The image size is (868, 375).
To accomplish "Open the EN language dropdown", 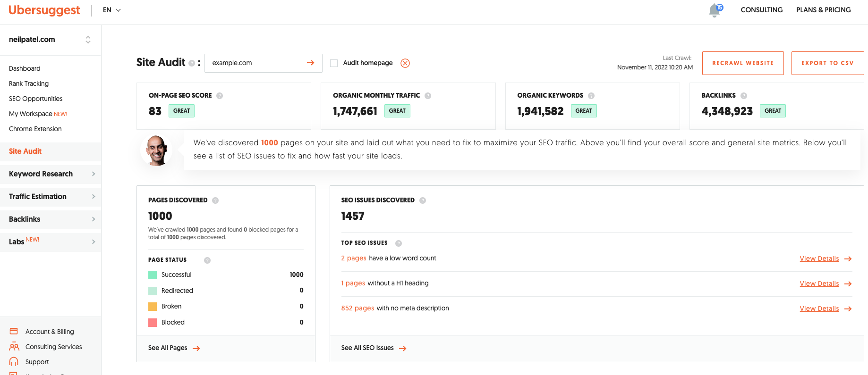I will pyautogui.click(x=112, y=10).
